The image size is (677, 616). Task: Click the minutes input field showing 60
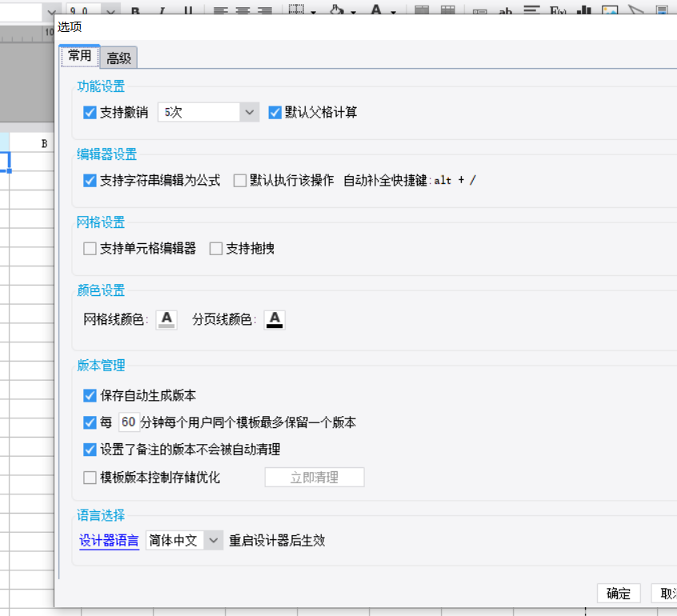(129, 422)
